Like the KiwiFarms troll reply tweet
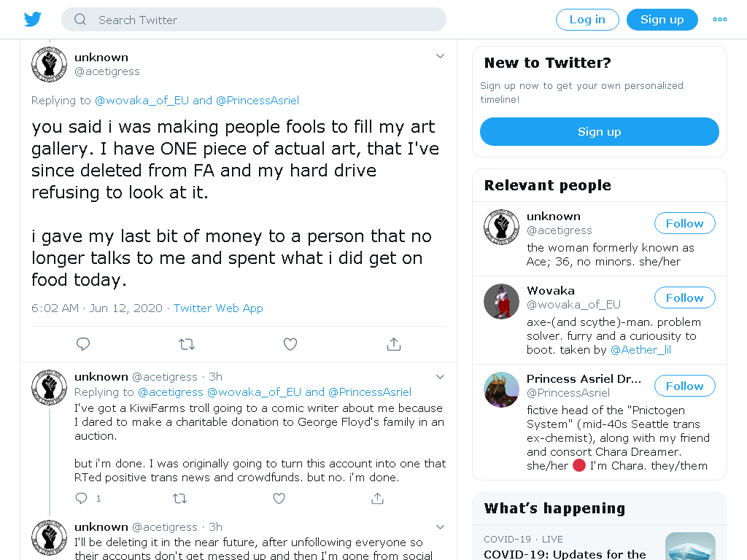Screen dimensions: 747x560 coord(279,498)
